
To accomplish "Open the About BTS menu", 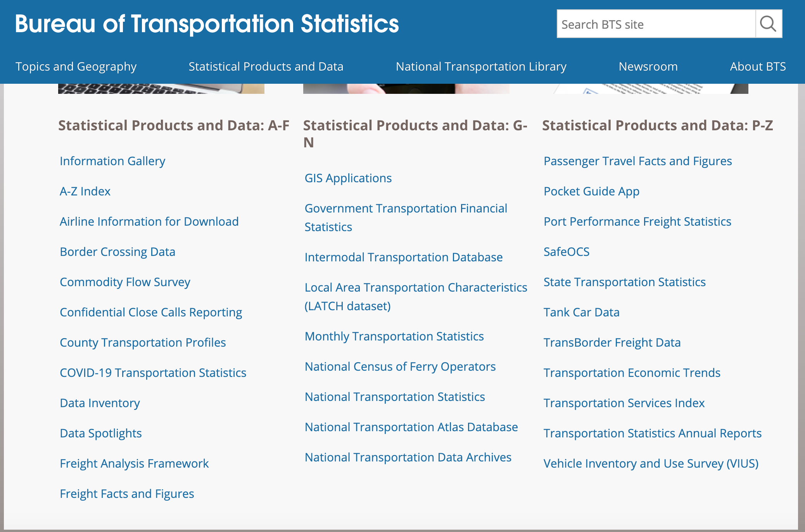I will (758, 66).
